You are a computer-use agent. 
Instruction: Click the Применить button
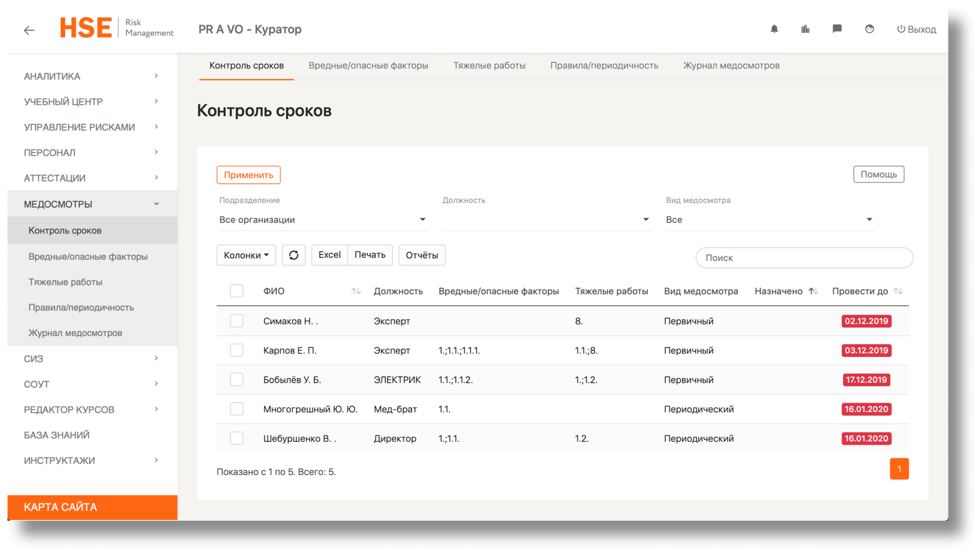(x=248, y=175)
